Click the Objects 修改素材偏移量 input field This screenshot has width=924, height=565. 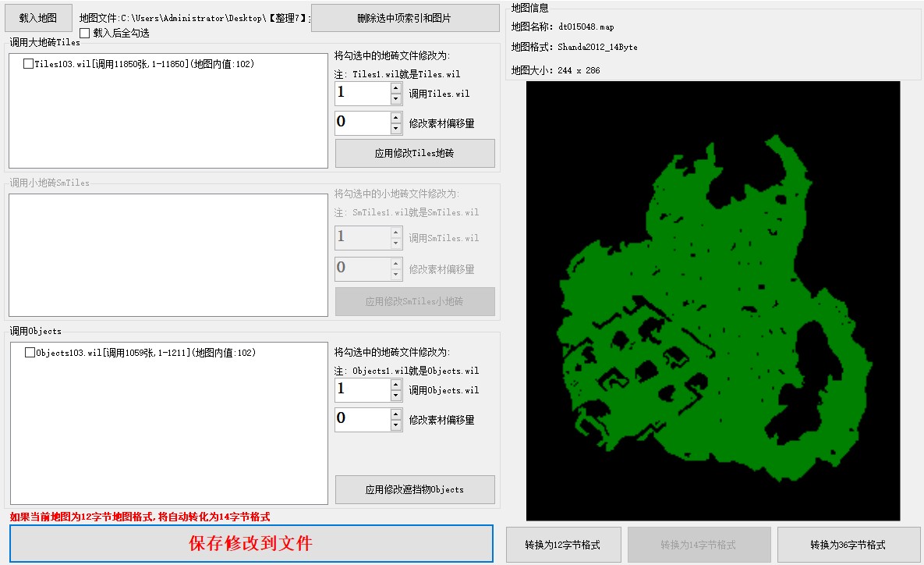(362, 419)
